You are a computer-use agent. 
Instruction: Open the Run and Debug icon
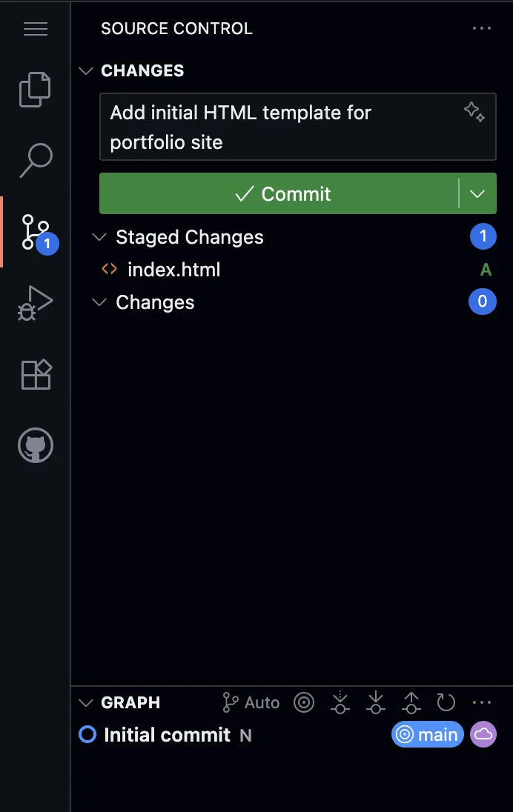35,302
